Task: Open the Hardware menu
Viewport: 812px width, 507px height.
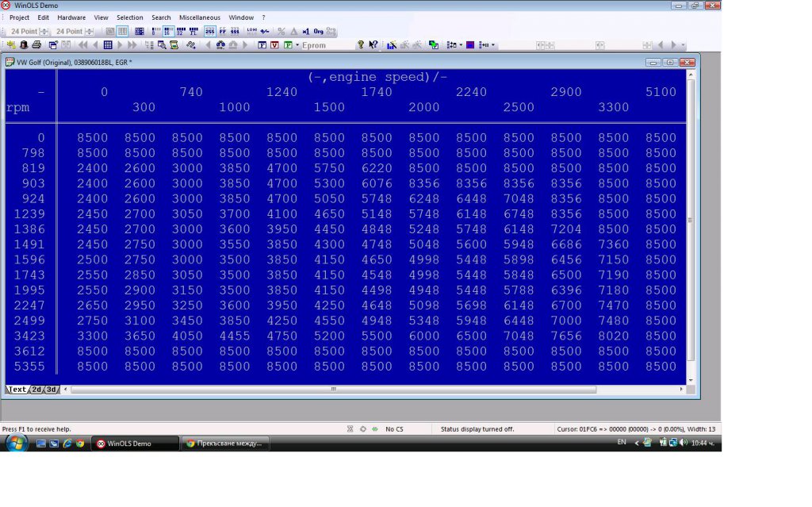Action: click(71, 17)
